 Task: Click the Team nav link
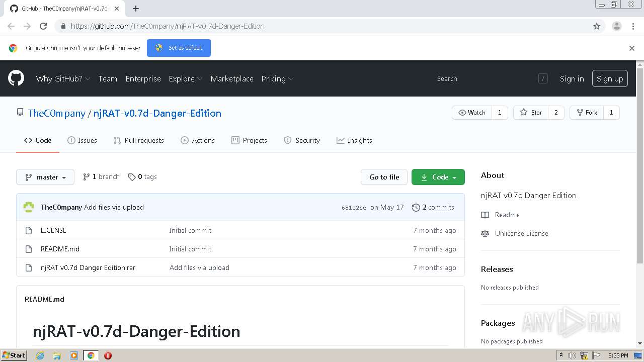pyautogui.click(x=108, y=79)
